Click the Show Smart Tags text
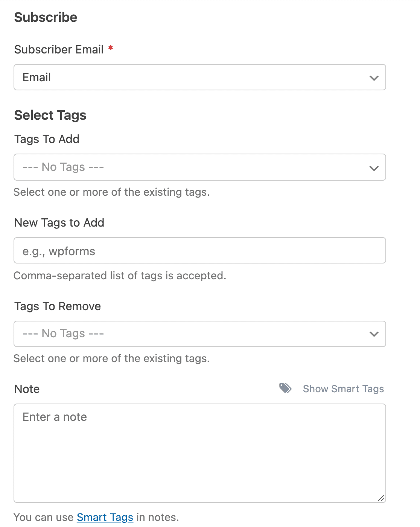420x527 pixels. (343, 389)
